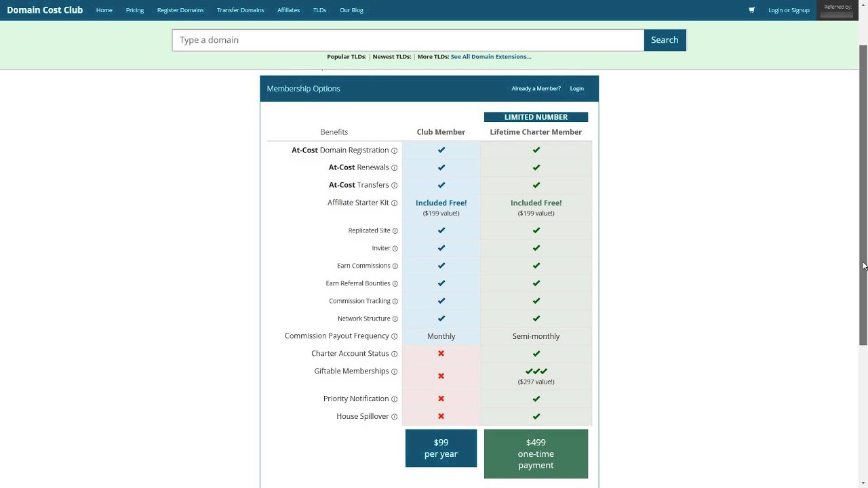
Task: Open the Pricing menu item
Action: point(134,10)
